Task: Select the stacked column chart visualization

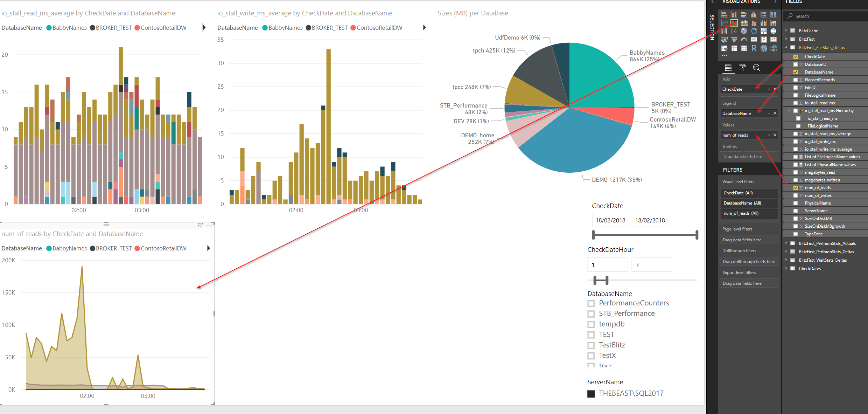Action: (x=734, y=14)
